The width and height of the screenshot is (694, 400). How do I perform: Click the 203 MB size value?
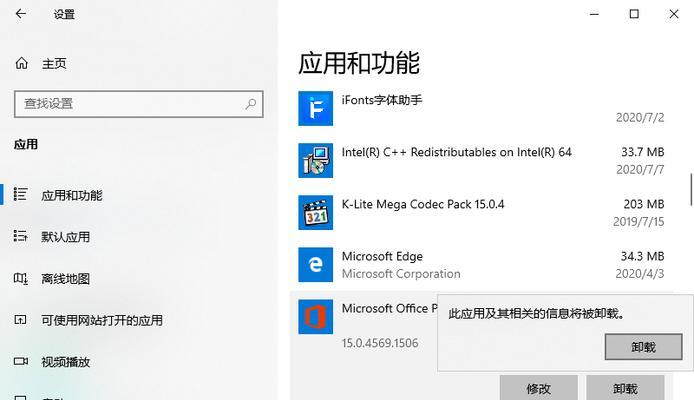click(x=644, y=204)
